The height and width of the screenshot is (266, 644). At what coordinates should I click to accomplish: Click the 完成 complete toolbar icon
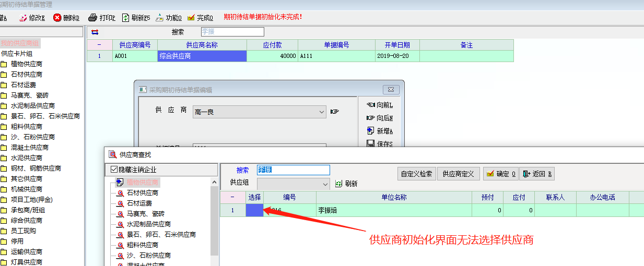191,18
